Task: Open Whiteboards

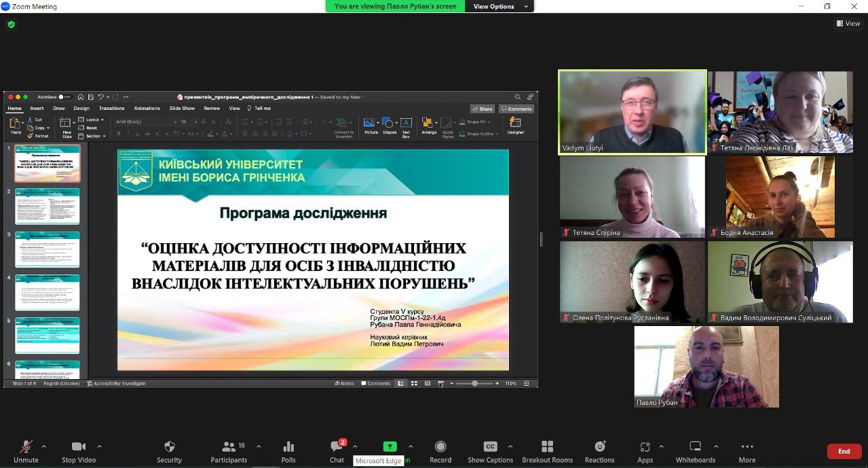Action: 695,450
